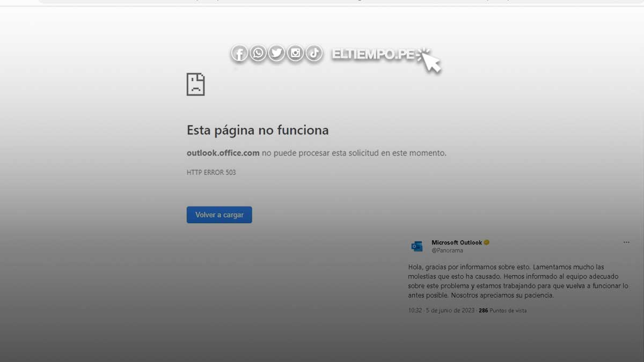Click the white cursor arrow graphic
This screenshot has height=362, width=644.
click(430, 60)
